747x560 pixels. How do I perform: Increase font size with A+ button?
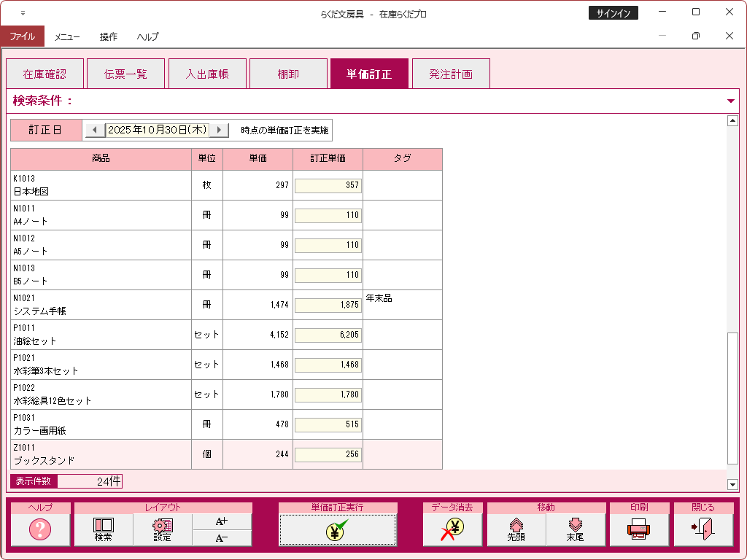[222, 521]
